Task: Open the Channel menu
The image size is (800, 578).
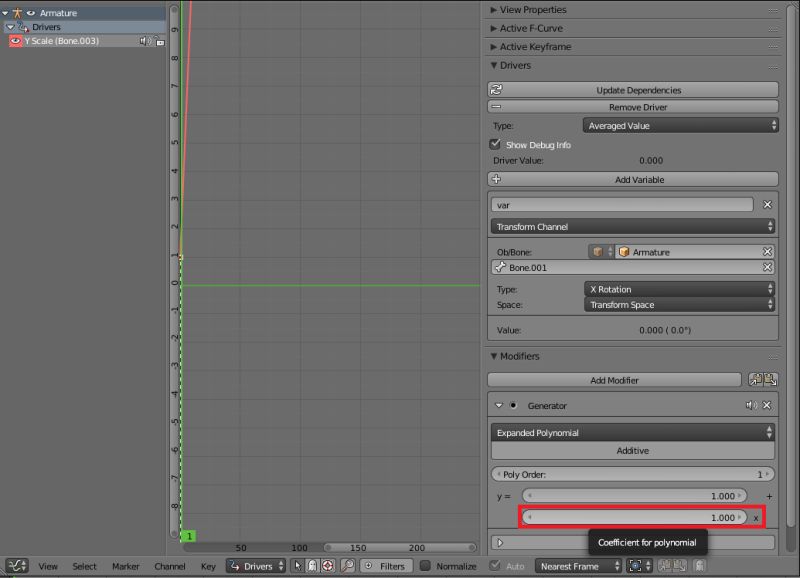Action: click(x=169, y=565)
